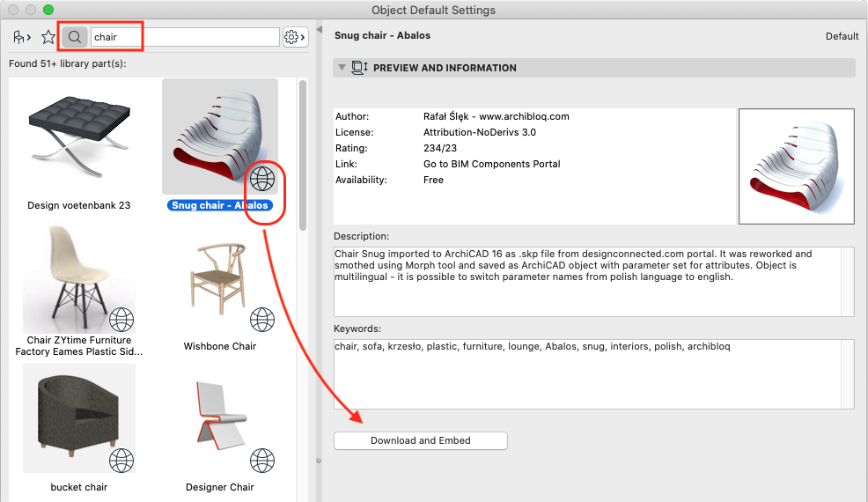Click the "bucket chair" label
This screenshot has width=868, height=502.
tap(79, 487)
